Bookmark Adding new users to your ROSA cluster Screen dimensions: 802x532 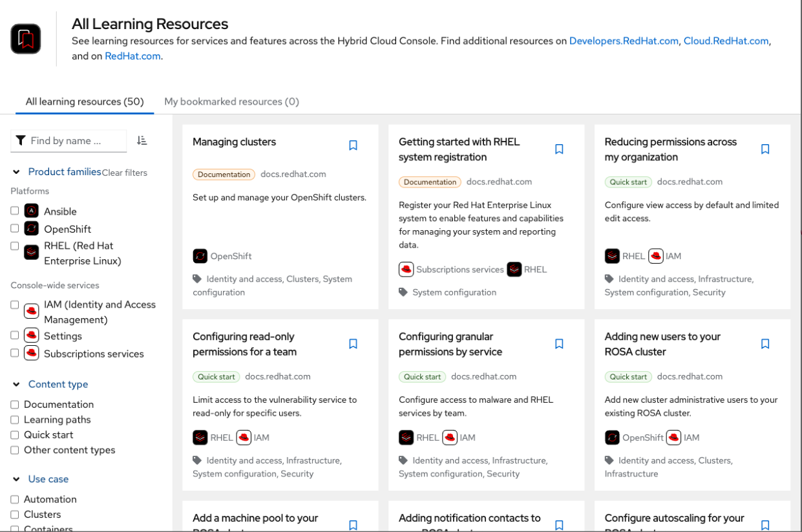click(x=765, y=344)
